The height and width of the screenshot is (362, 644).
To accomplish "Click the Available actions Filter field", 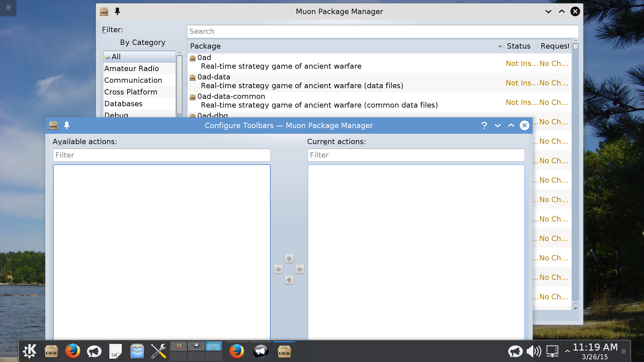I will 162,155.
